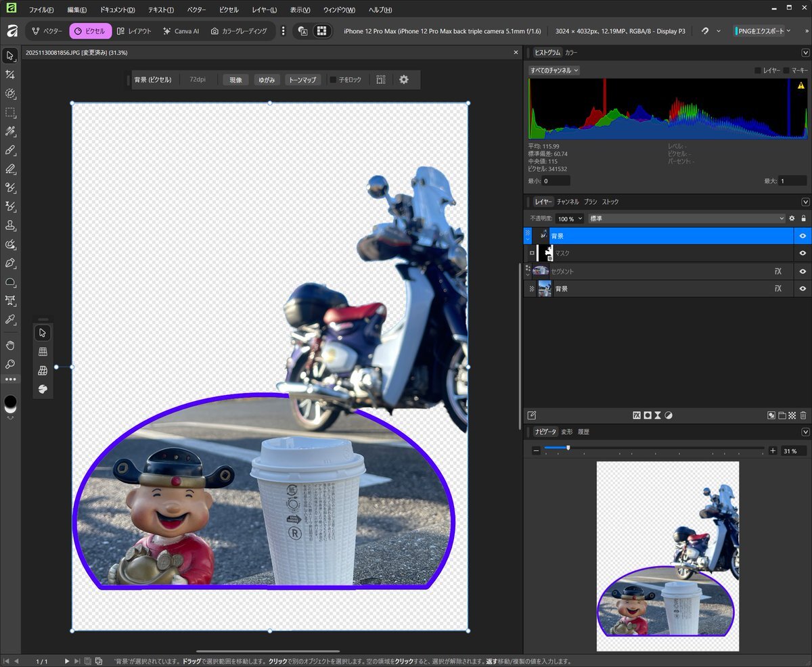Switch to the チャンネル tab
Screen dimensions: 812x667
coord(568,202)
